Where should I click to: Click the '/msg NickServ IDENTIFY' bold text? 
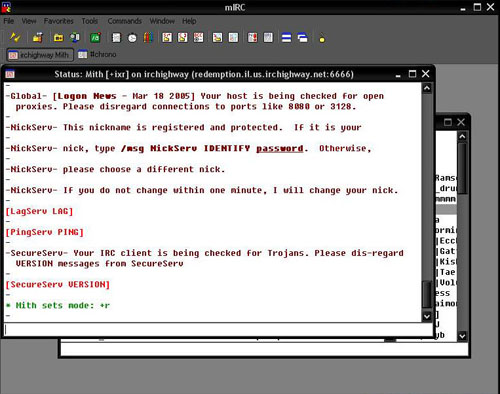pos(185,148)
